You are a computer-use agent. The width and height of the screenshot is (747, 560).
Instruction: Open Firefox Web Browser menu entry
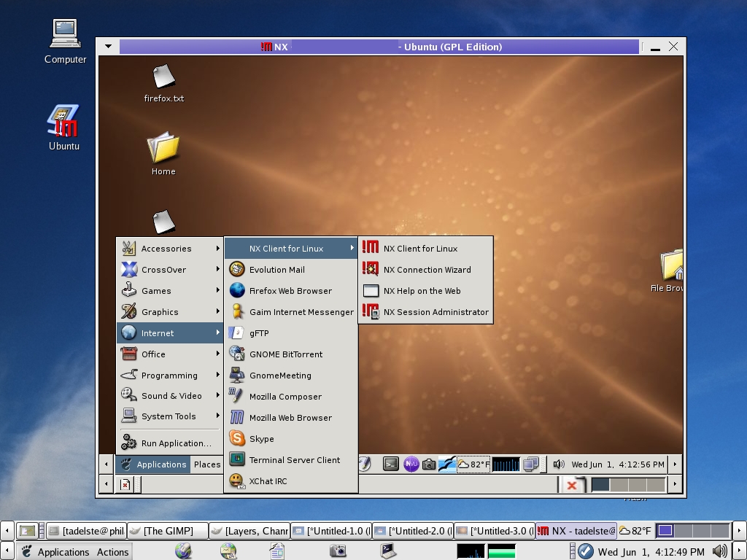pos(290,291)
